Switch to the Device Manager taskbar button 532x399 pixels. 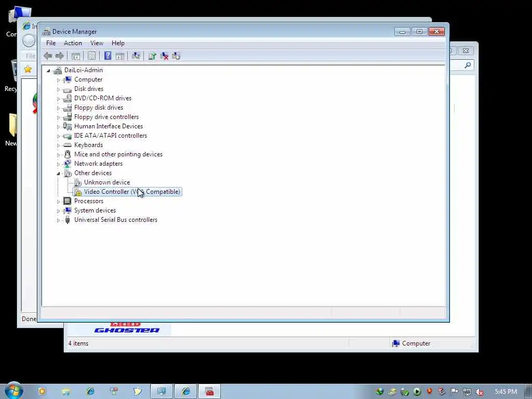pos(162,391)
